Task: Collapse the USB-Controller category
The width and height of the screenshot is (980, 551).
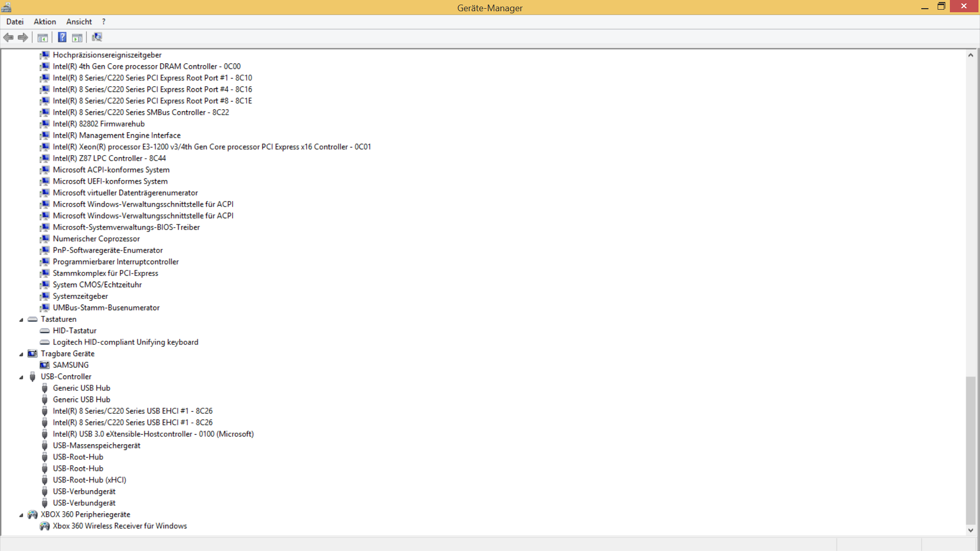Action: click(21, 377)
